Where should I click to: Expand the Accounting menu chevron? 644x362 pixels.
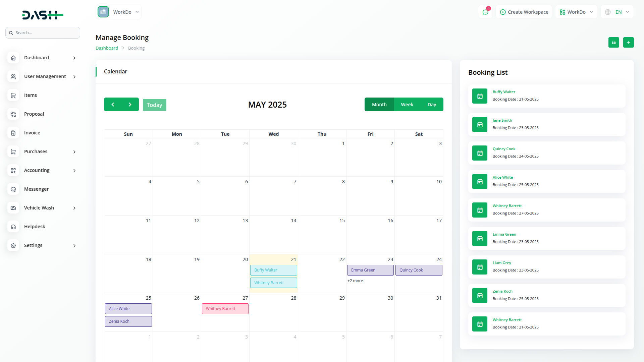pyautogui.click(x=74, y=171)
